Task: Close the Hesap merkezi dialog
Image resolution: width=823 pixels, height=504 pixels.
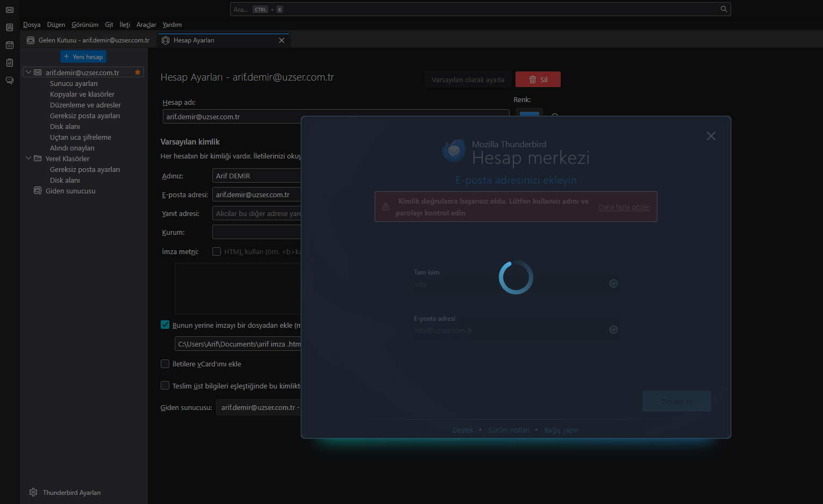Action: pos(711,136)
